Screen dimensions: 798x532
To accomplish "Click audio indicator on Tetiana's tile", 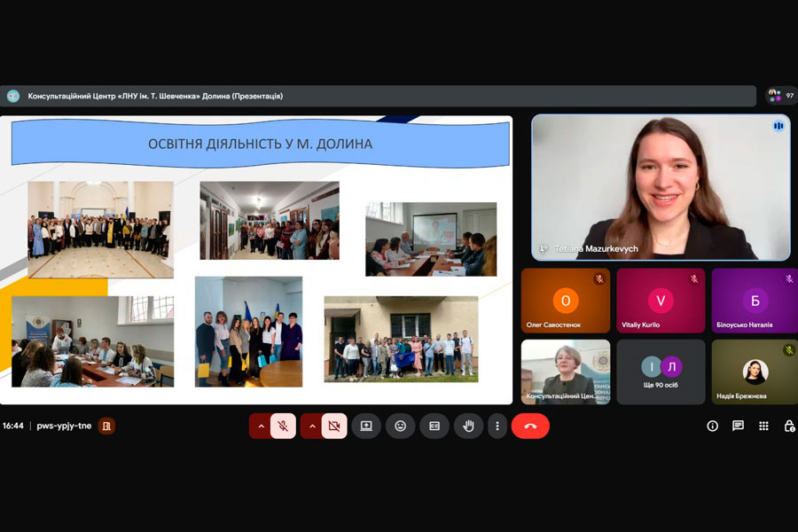I will (x=778, y=126).
